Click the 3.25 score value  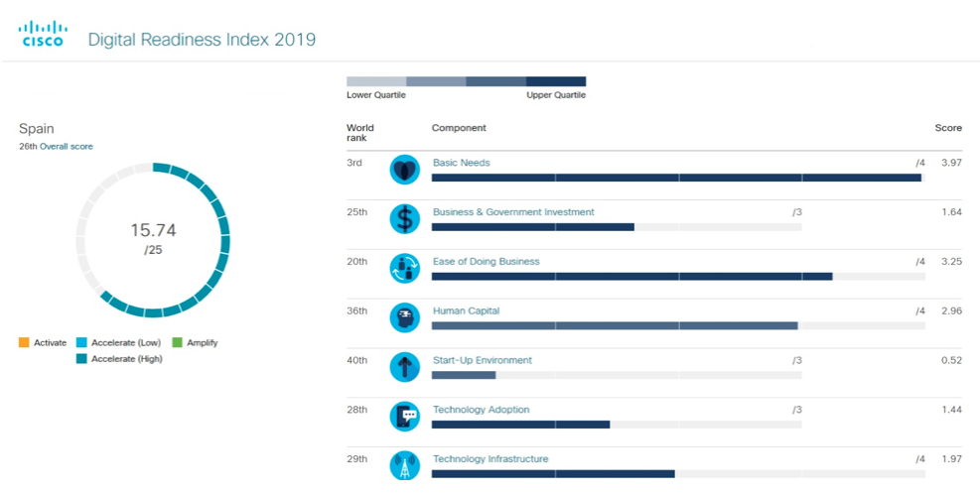pyautogui.click(x=951, y=261)
